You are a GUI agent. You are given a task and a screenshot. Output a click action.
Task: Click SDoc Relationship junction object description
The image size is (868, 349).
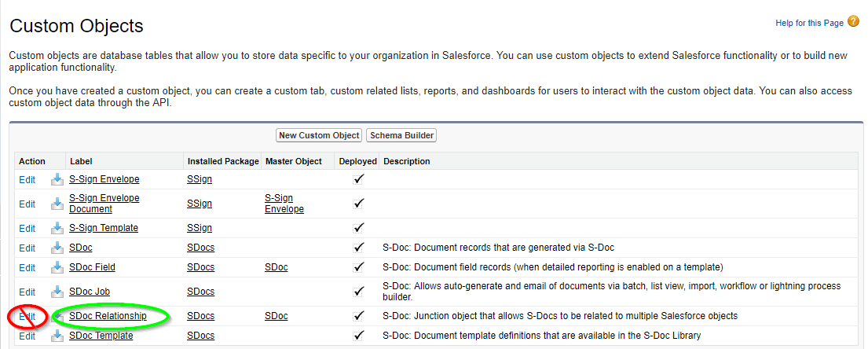point(560,316)
